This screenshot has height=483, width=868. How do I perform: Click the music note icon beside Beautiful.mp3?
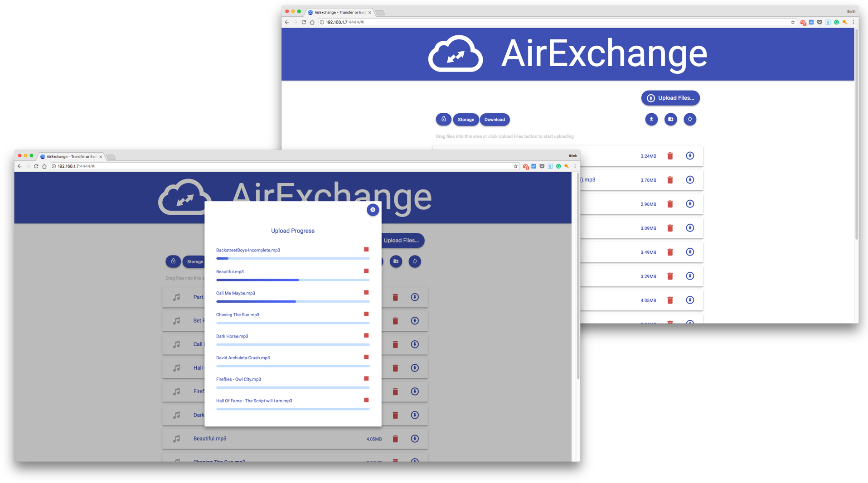[176, 438]
